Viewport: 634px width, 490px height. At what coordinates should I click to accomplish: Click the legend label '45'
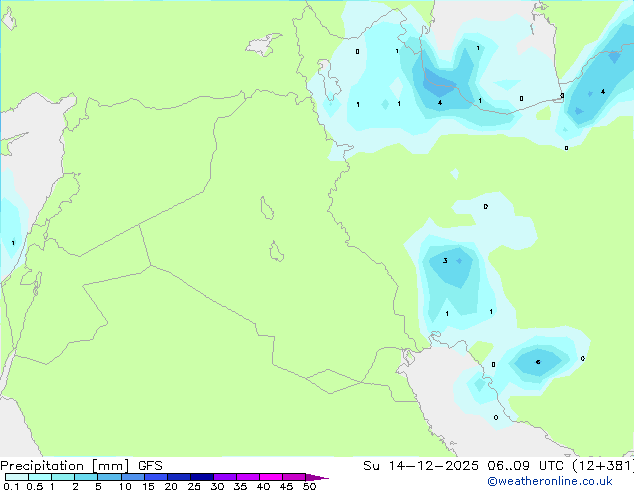coord(286,486)
